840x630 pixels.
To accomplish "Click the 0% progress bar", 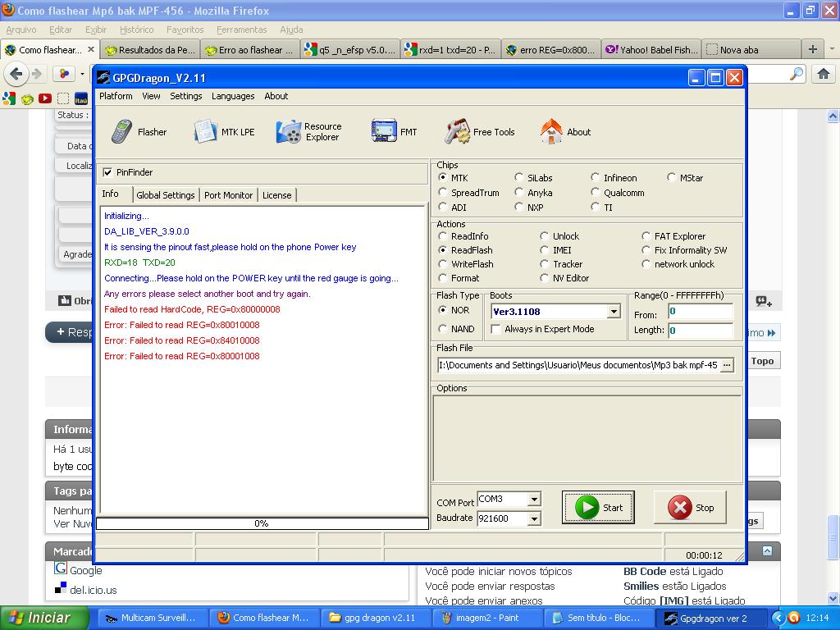I will [x=262, y=523].
